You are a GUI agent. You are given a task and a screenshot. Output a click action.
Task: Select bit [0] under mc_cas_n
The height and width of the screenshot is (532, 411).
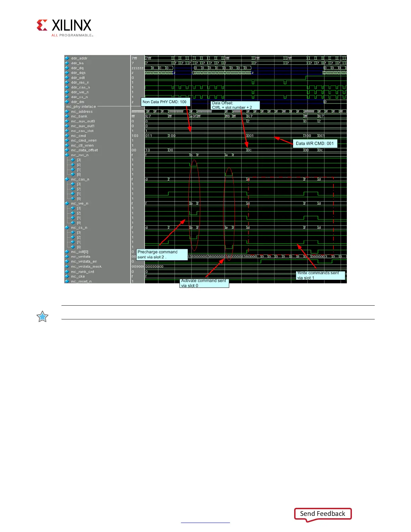(x=79, y=198)
